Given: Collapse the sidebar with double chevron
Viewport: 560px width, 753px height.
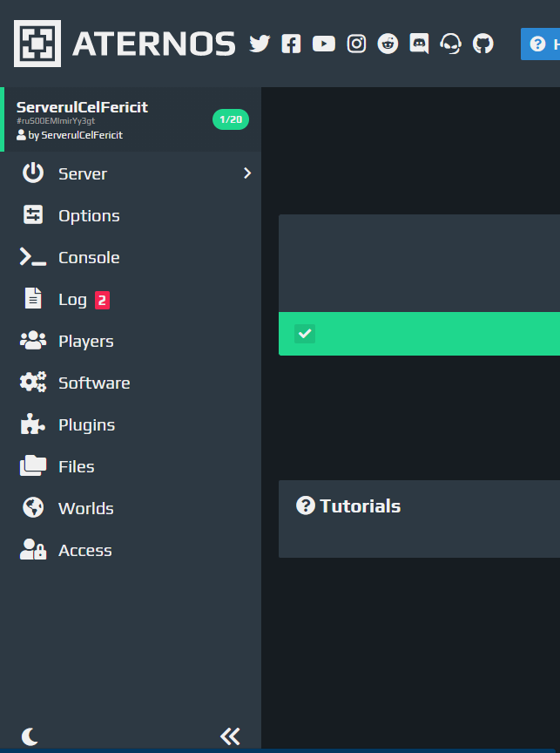Looking at the screenshot, I should (x=230, y=736).
